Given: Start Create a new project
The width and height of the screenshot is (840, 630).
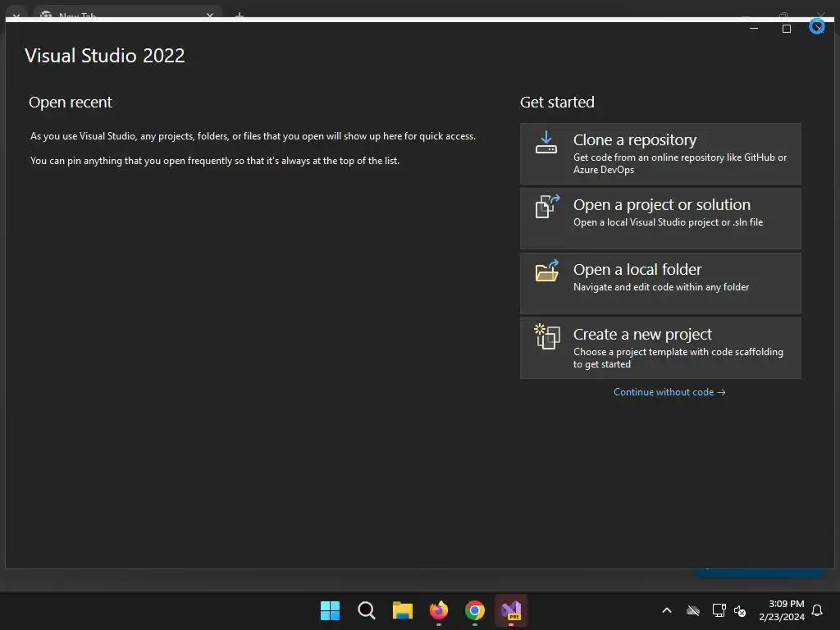Looking at the screenshot, I should (x=660, y=348).
